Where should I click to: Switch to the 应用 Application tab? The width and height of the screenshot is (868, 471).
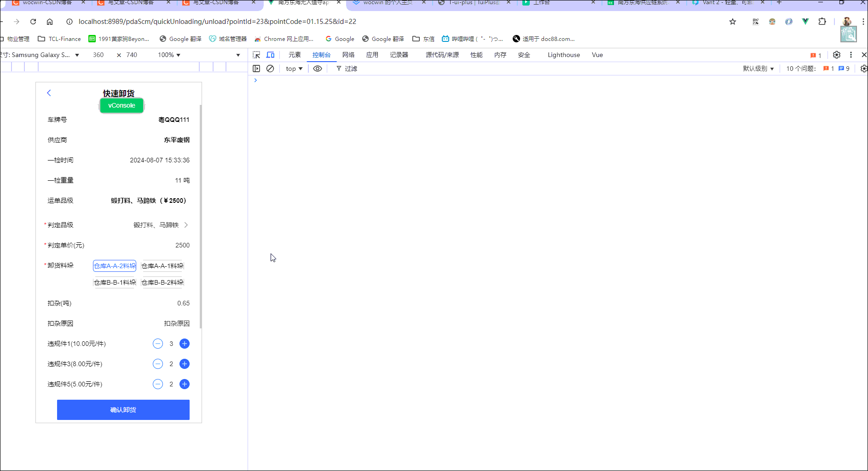[372, 55]
